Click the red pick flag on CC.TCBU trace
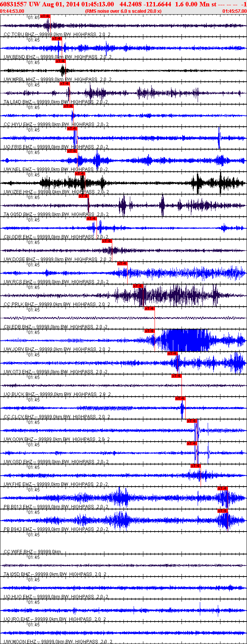247x644 pixels. tap(45, 16)
